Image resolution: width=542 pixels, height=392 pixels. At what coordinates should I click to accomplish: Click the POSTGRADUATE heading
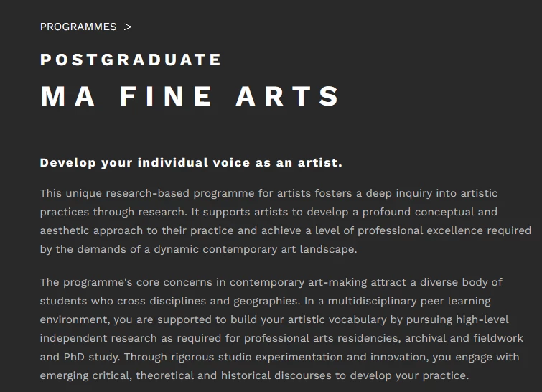coord(131,60)
